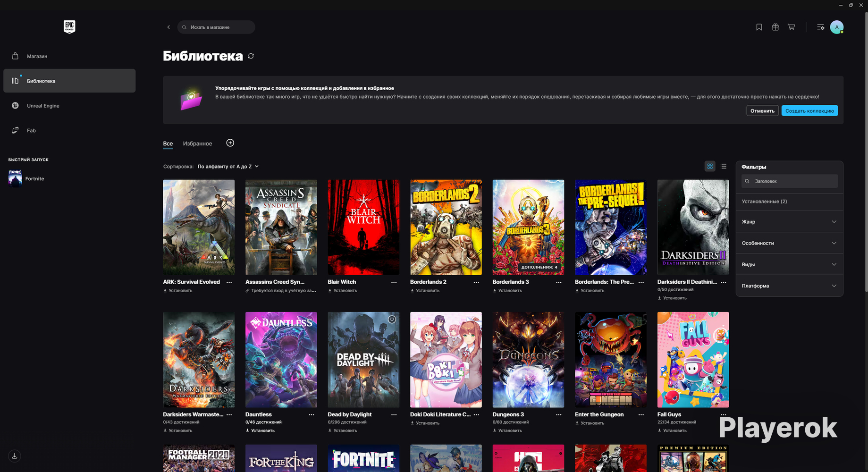Open options menu for Dauntless
Image resolution: width=868 pixels, height=472 pixels.
click(312, 414)
